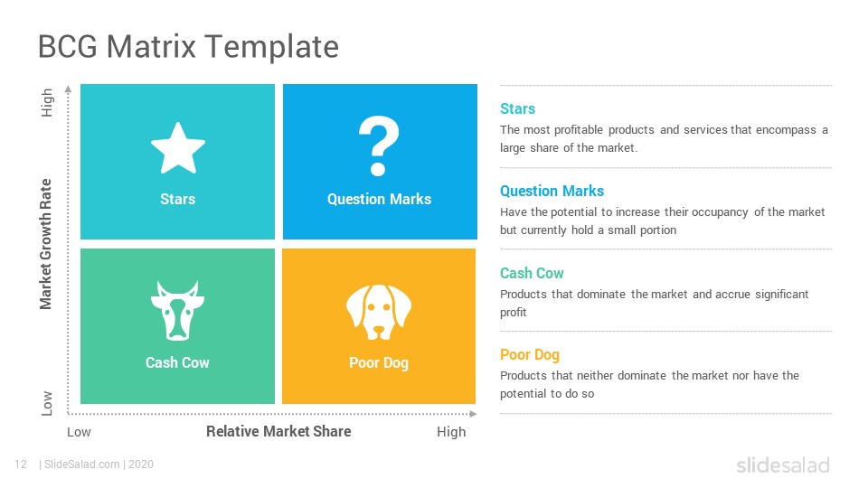Select the Question Marks quadrant label
Image resolution: width=868 pixels, height=488 pixels.
379,199
